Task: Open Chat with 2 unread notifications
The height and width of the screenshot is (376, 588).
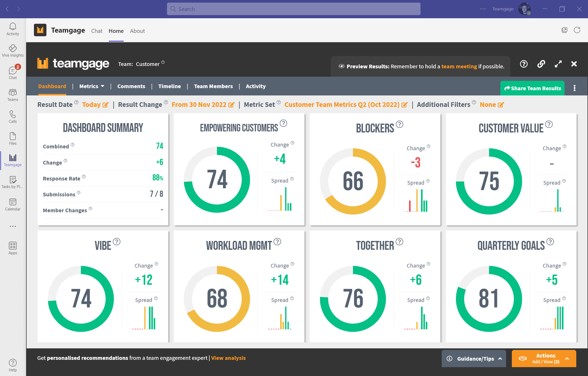Action: [13, 72]
